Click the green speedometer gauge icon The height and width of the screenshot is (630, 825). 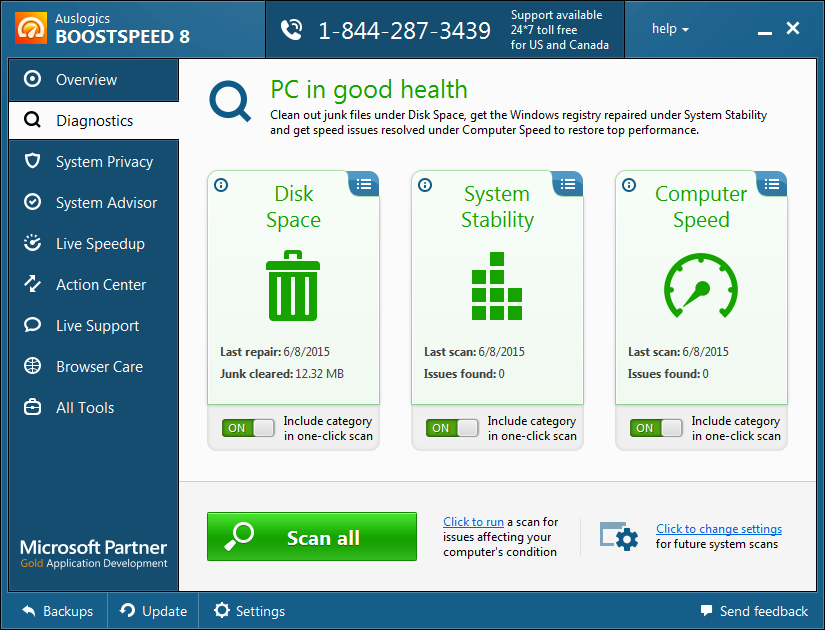(701, 285)
